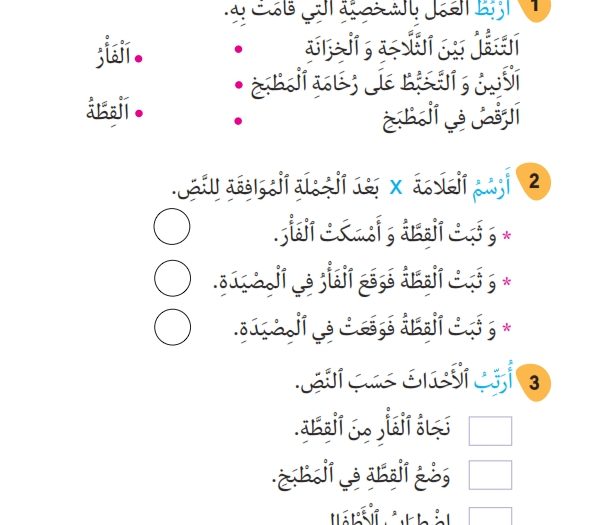
Task: Click the blue word أُرَتِّبُ in exercise 3
Action: pyautogui.click(x=493, y=380)
